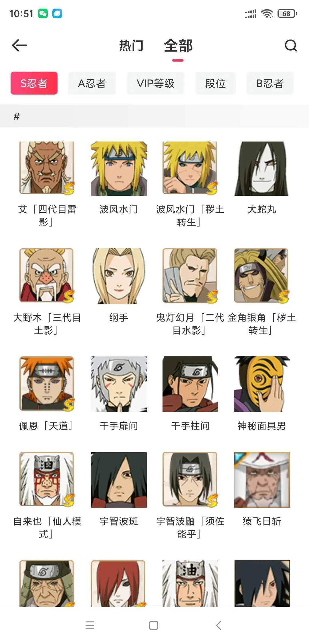Tap the back arrow icon
The width and height of the screenshot is (309, 644).
pos(19,46)
